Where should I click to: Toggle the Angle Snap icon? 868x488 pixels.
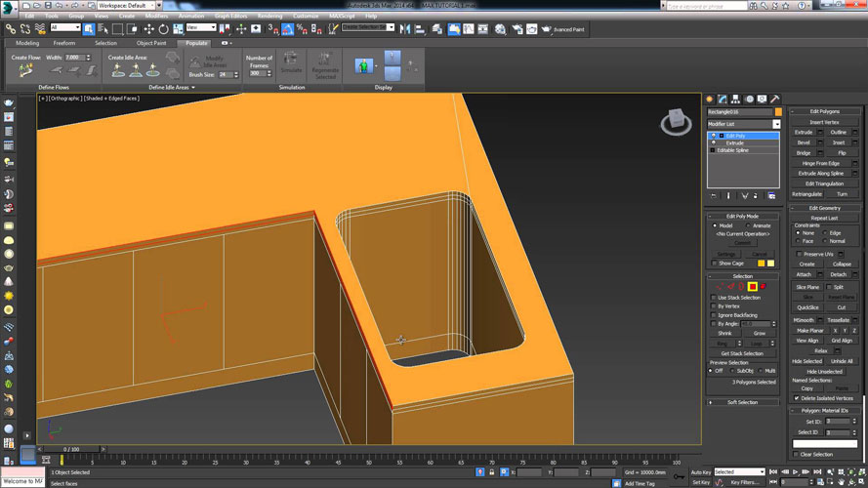(x=287, y=28)
